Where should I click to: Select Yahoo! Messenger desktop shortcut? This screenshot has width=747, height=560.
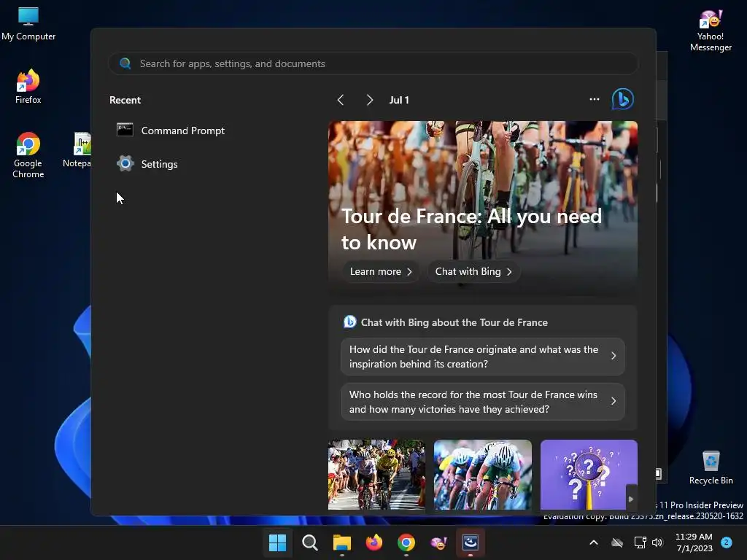point(711,31)
